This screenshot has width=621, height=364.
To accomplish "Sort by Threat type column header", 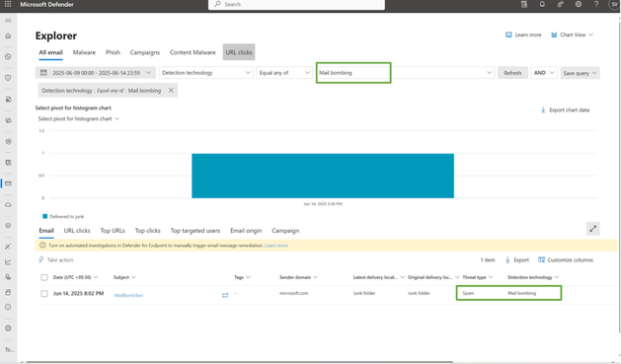I will pos(478,277).
